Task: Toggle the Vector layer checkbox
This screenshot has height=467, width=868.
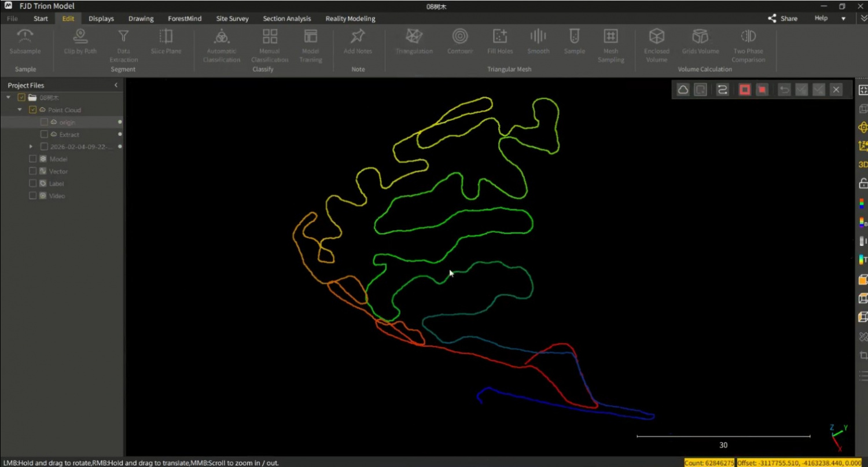Action: pyautogui.click(x=33, y=171)
